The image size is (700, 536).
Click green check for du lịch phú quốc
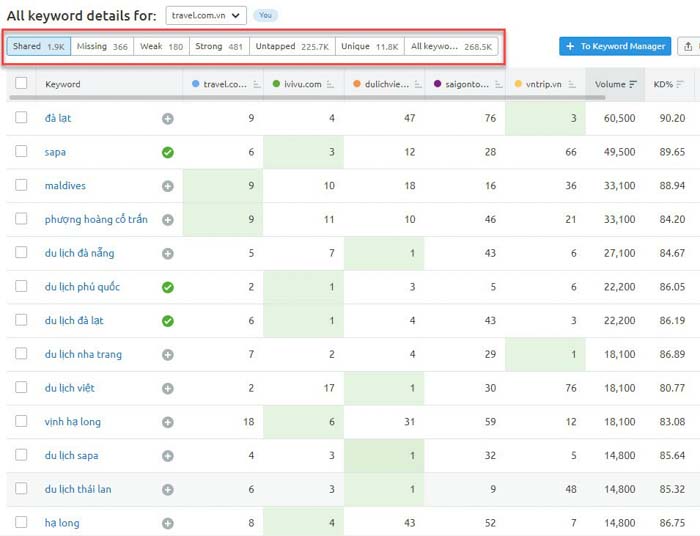pyautogui.click(x=168, y=287)
